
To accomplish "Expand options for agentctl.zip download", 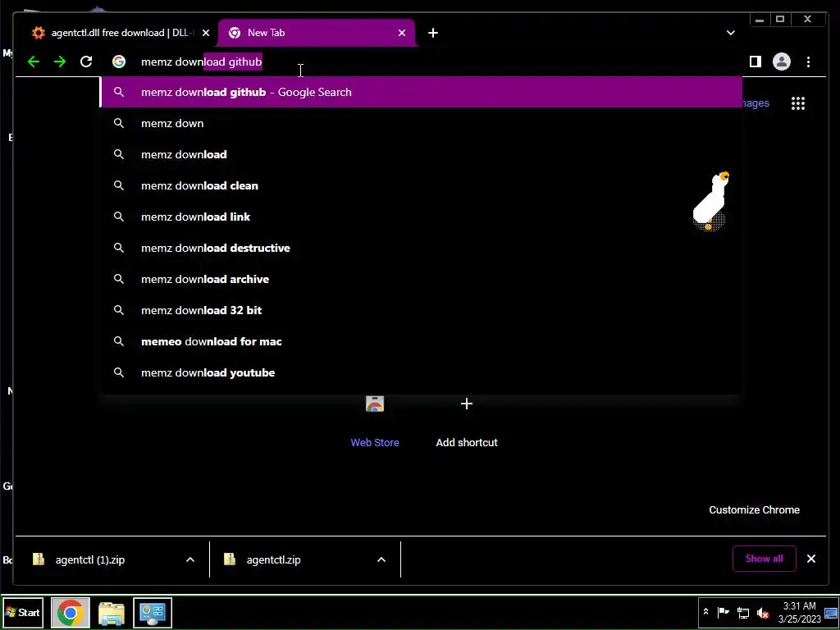I will click(x=381, y=559).
